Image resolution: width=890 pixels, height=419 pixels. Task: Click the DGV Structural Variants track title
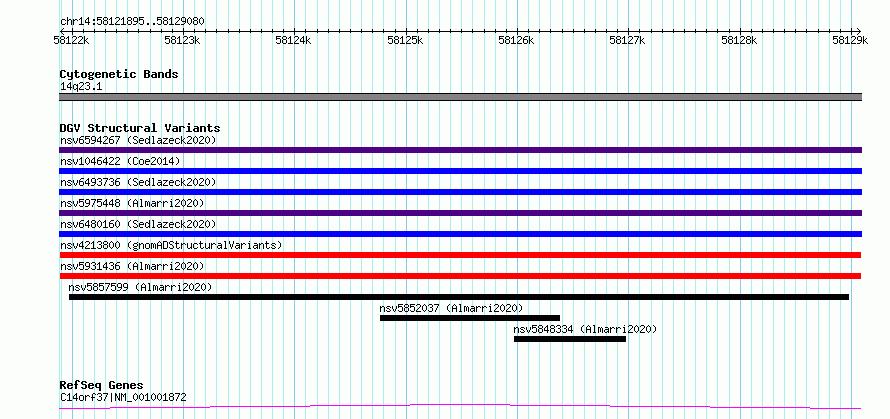pyautogui.click(x=140, y=128)
